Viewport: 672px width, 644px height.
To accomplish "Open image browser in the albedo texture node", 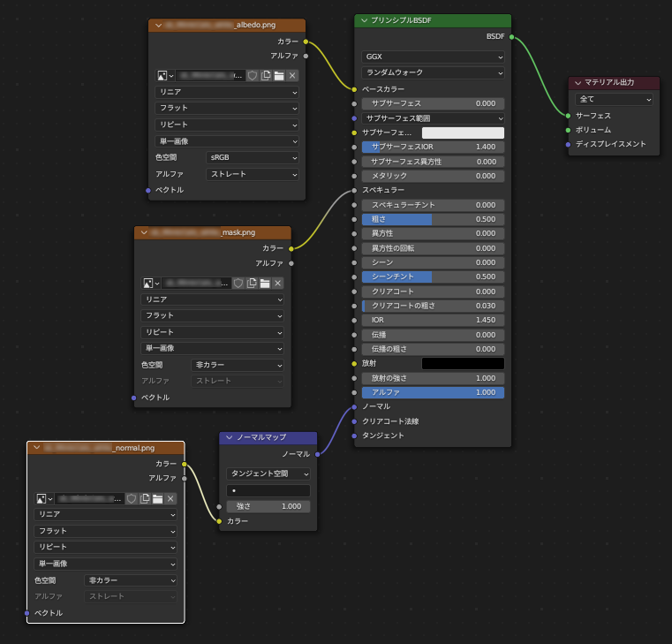I will (x=164, y=76).
